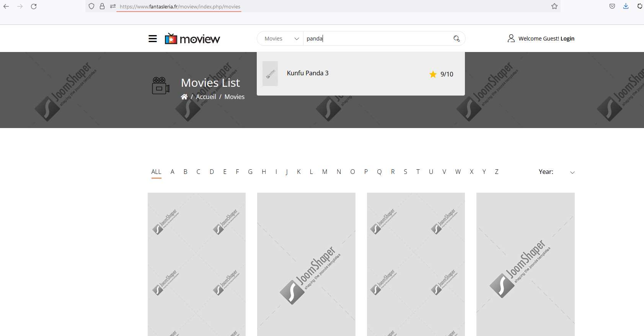This screenshot has height=336, width=644.
Task: Open the browser downloads icon
Action: [626, 6]
